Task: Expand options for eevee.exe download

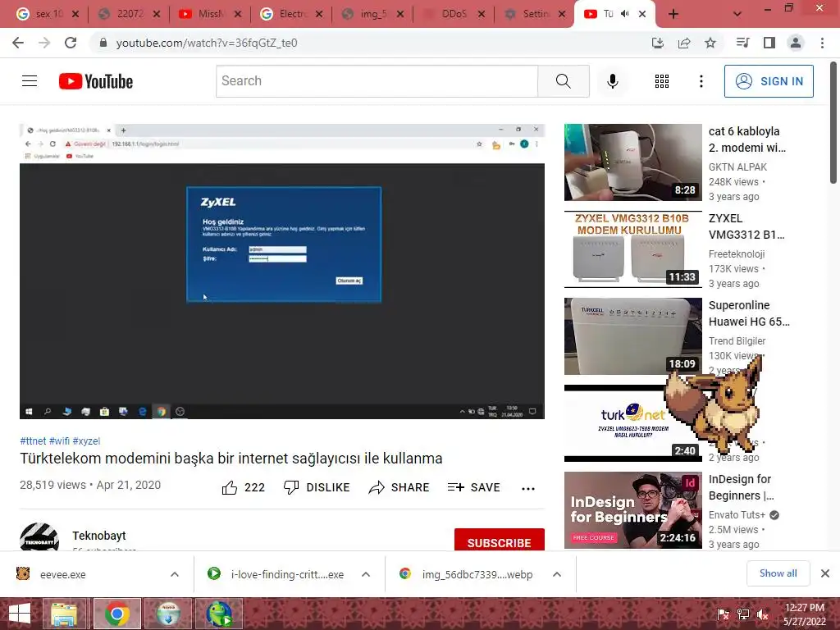Action: [175, 574]
